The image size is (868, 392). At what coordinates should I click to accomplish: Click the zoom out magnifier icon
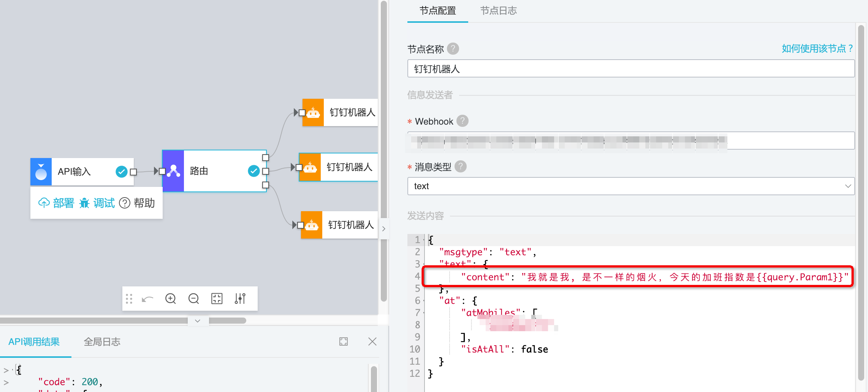[193, 299]
